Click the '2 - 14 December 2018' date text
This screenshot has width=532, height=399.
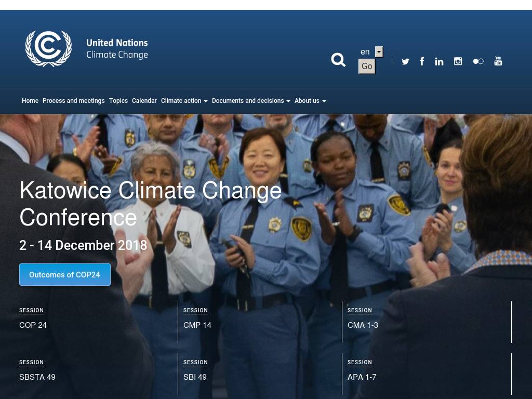tap(83, 245)
